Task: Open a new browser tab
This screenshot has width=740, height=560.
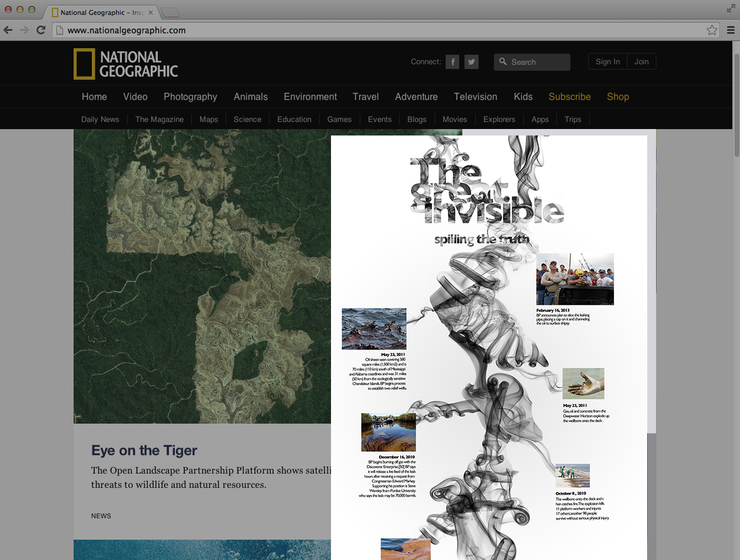Action: pos(170,12)
